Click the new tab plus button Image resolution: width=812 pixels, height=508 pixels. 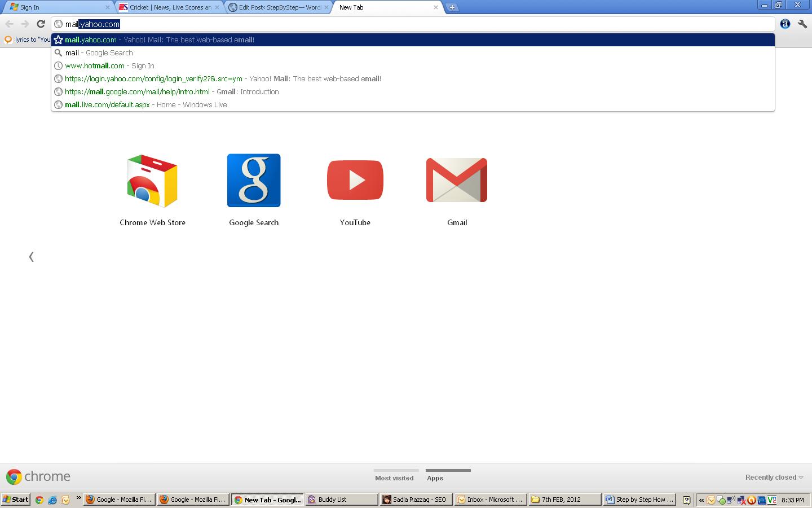452,7
